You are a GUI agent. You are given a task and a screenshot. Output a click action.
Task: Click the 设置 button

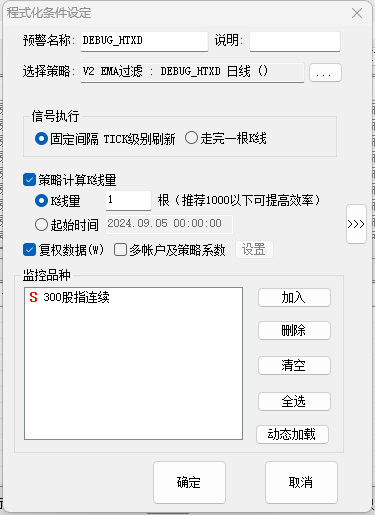click(254, 249)
